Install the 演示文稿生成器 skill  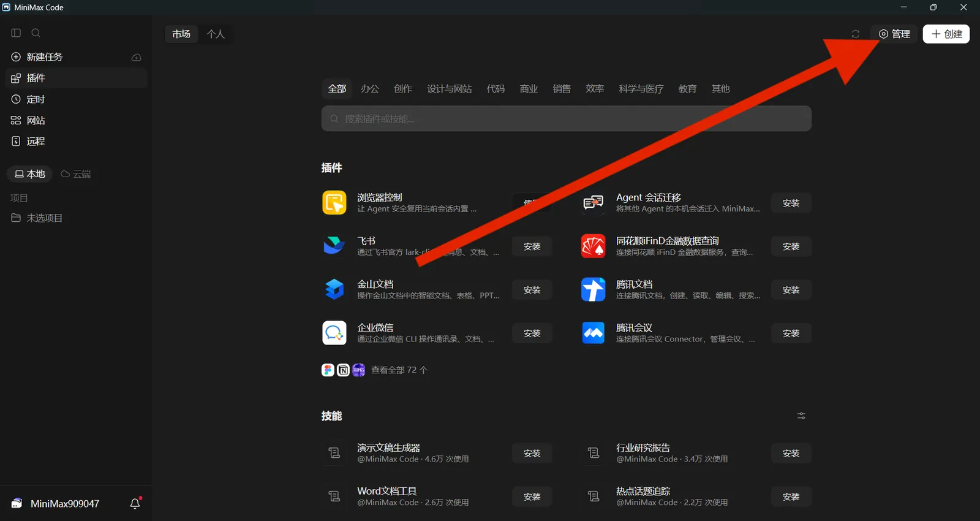532,454
